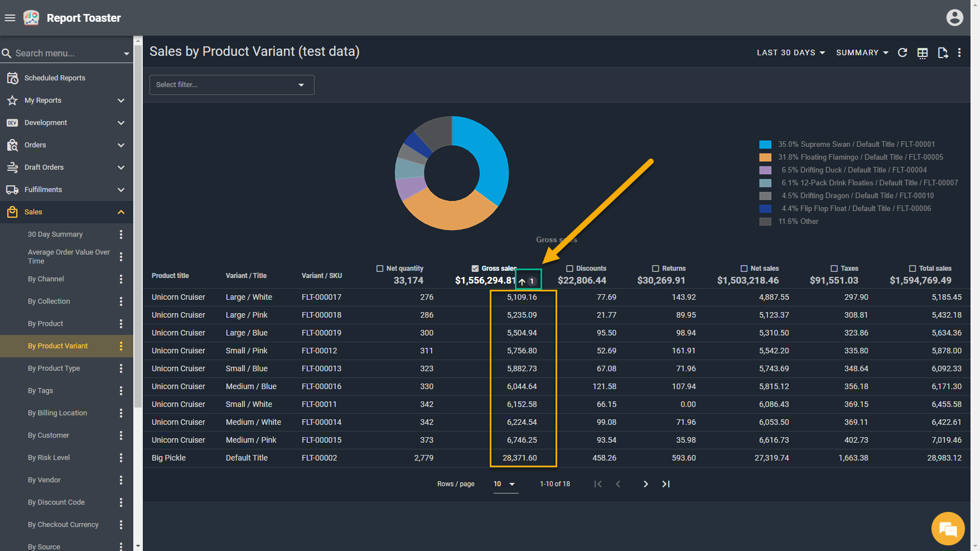
Task: Open the report's more options menu
Action: click(959, 52)
